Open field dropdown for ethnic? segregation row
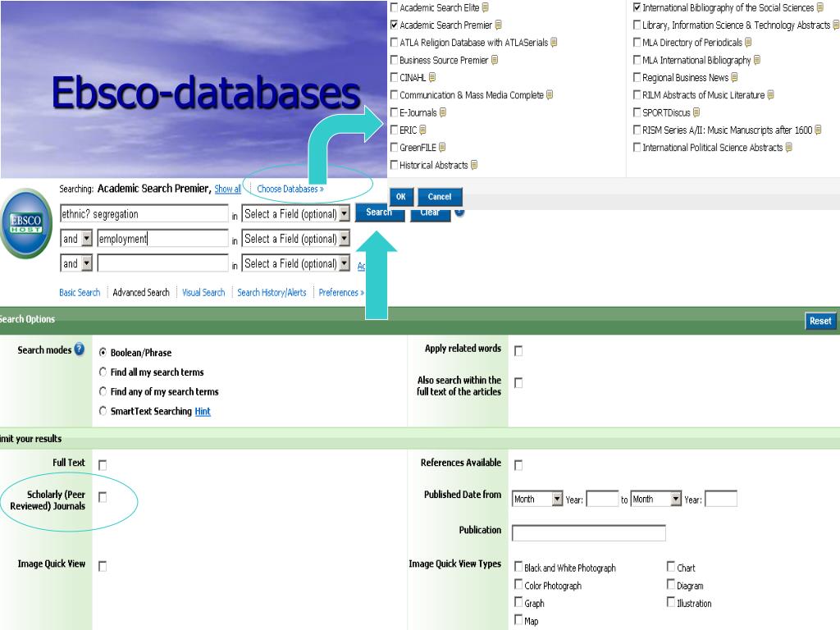Screen dimensions: 840x630 tap(295, 214)
